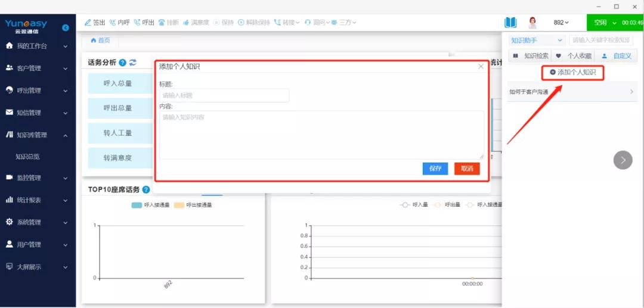Screen dimensions: 644x308
Task: Click help icon beside 话务分析
Action: 122,63
